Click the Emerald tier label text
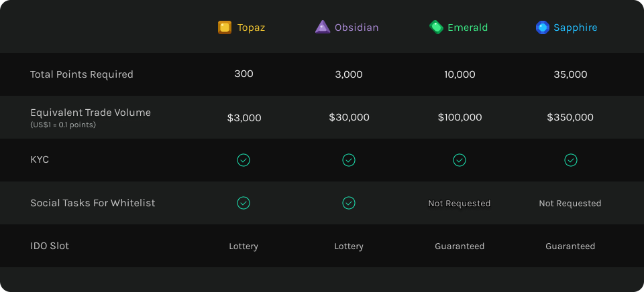Image resolution: width=644 pixels, height=292 pixels. point(468,27)
